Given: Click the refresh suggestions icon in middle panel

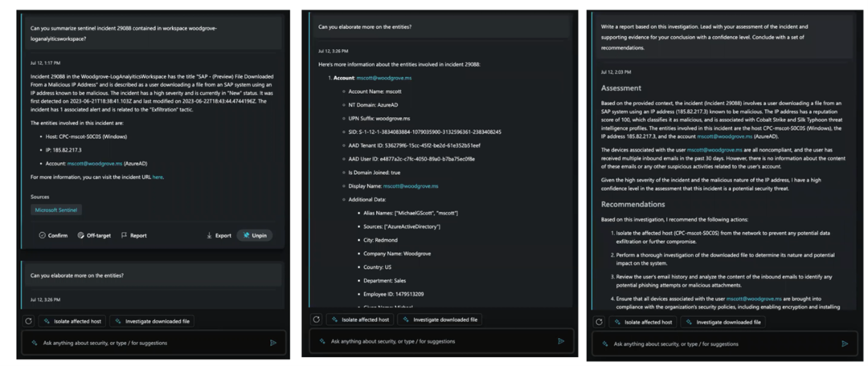Looking at the screenshot, I should pos(316,319).
